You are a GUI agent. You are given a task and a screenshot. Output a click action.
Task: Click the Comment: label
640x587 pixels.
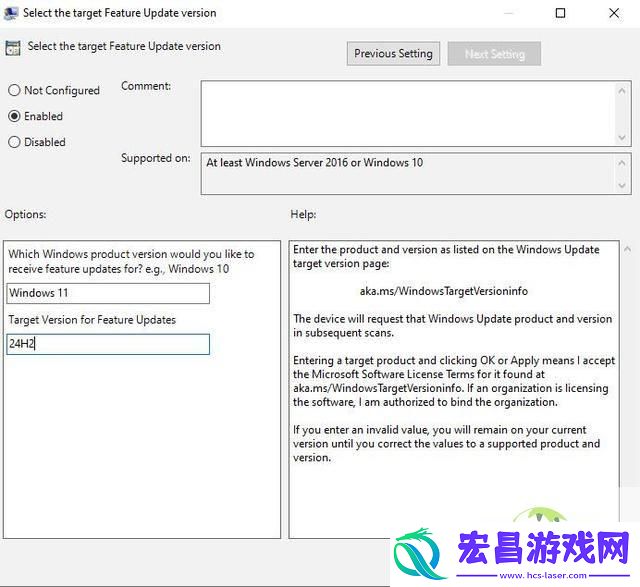tap(146, 86)
